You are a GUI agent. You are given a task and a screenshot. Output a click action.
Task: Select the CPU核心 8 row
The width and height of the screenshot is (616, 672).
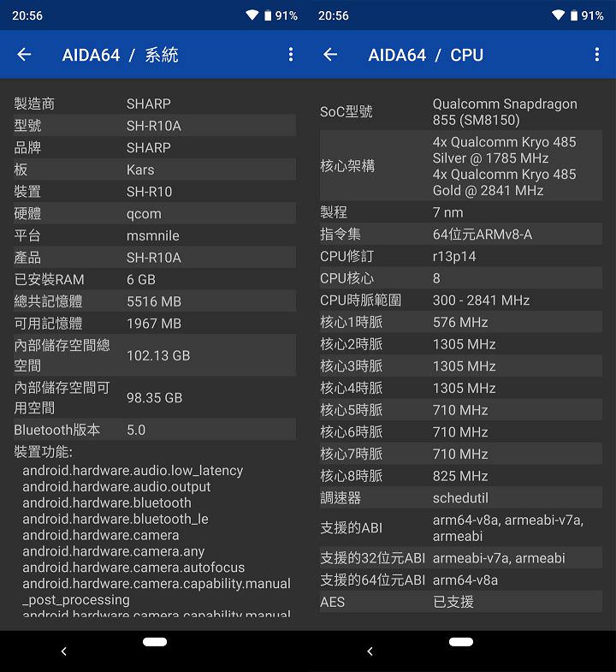[461, 277]
